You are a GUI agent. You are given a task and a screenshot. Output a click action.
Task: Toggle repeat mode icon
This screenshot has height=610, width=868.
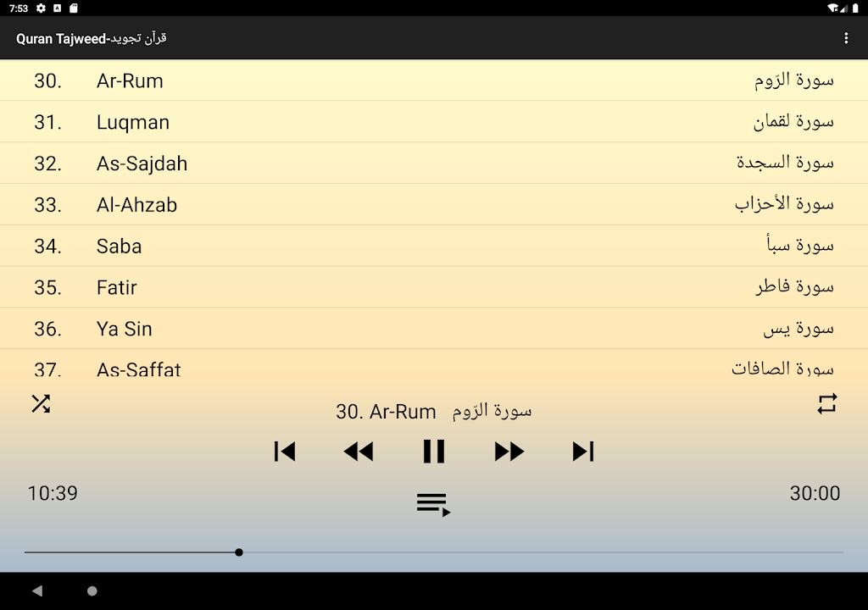pos(826,403)
